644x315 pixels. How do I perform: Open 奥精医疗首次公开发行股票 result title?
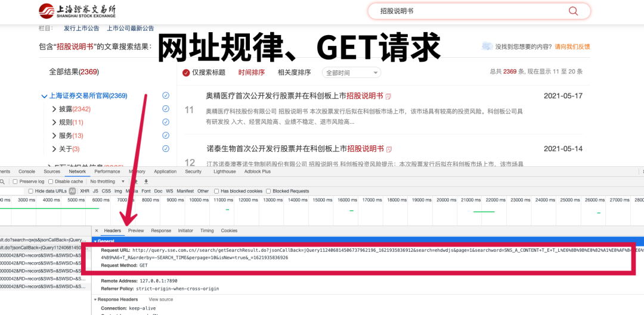295,96
